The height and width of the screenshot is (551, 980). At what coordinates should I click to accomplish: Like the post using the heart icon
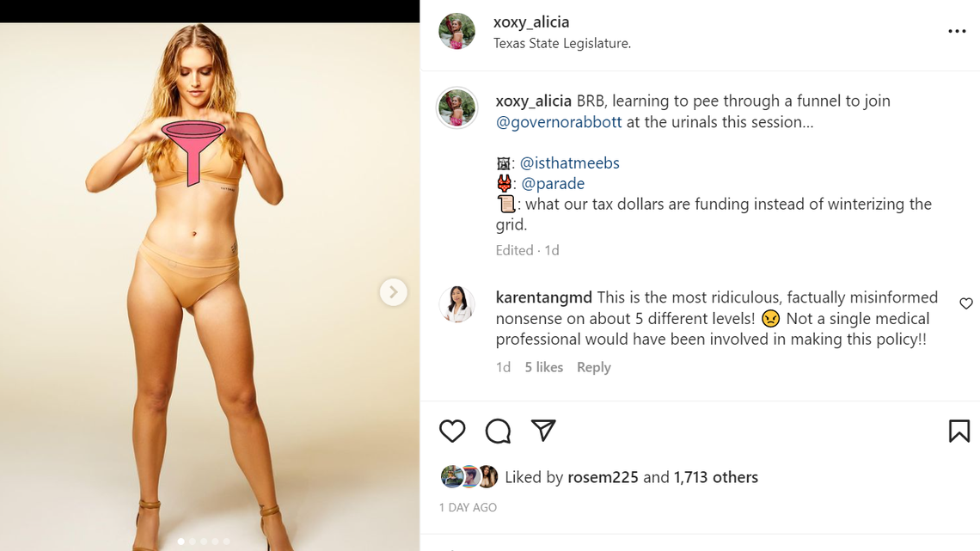coord(452,431)
